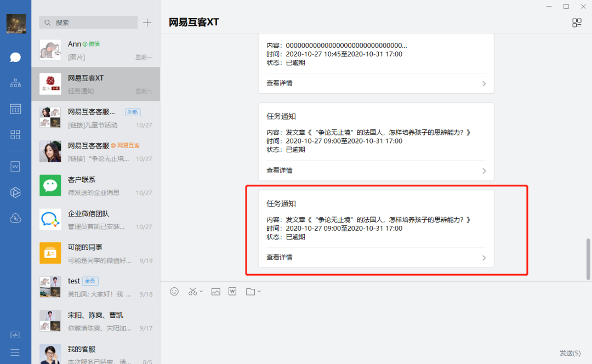Click the plus icon beside the search box

pos(147,22)
